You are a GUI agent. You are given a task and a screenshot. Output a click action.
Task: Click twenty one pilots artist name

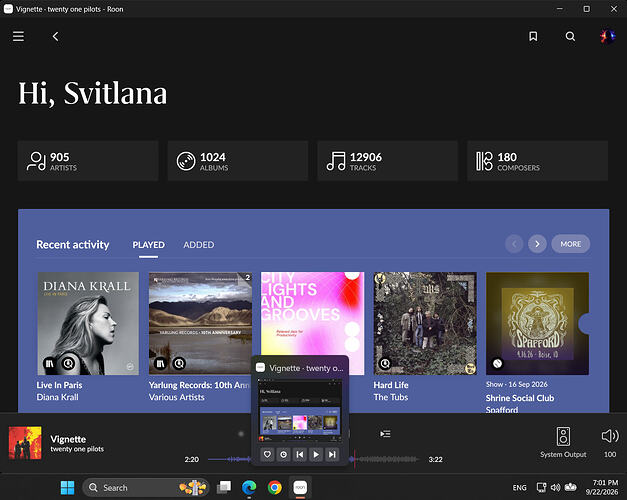point(77,449)
